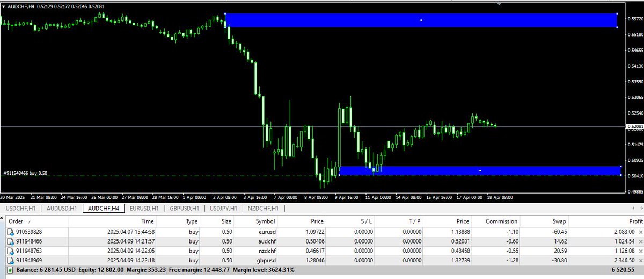Select order number 910539828
This screenshot has width=644, height=279.
pyautogui.click(x=30, y=232)
